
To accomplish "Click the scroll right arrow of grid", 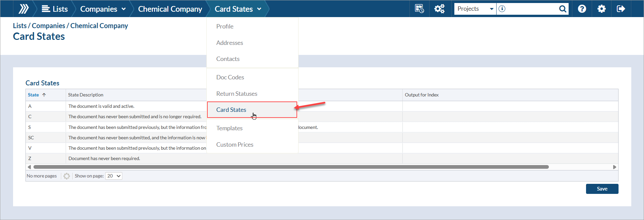I will pyautogui.click(x=615, y=167).
